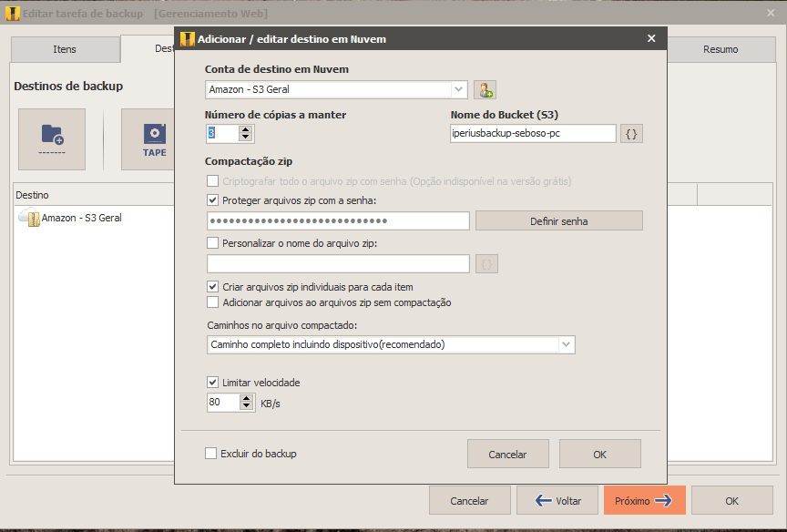Viewport: 787px width, 532px height.
Task: Close the cloud destination dialog
Action: point(651,38)
